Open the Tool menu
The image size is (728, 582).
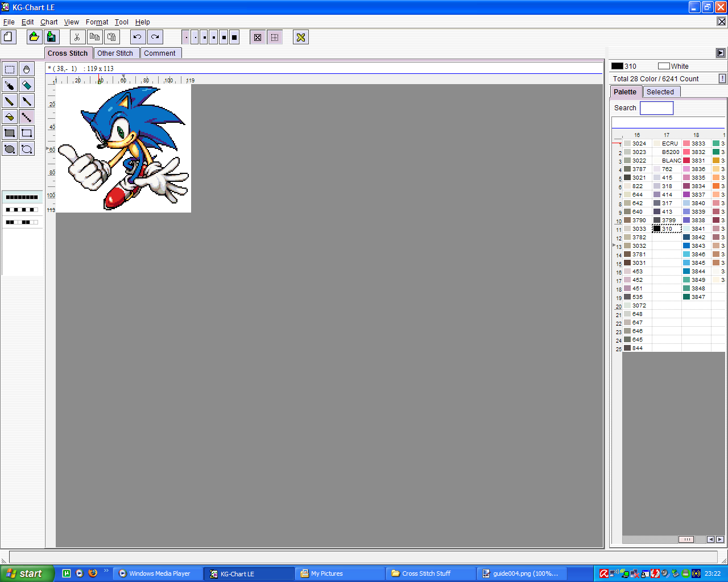pyautogui.click(x=122, y=22)
